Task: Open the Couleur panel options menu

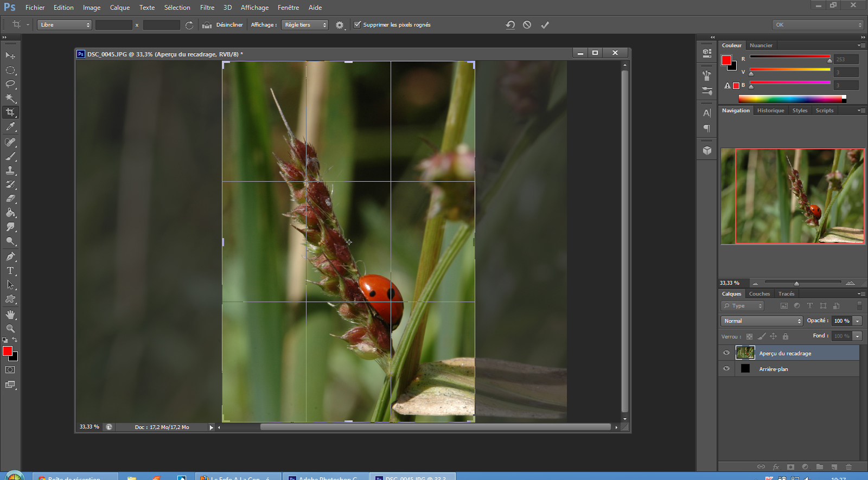Action: coord(861,46)
